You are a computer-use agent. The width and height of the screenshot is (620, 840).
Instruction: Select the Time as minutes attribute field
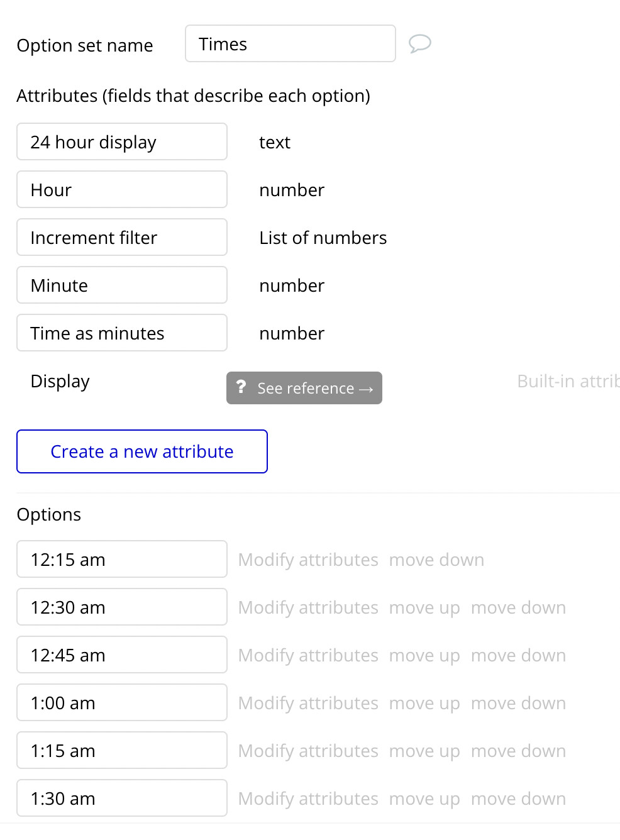(121, 333)
